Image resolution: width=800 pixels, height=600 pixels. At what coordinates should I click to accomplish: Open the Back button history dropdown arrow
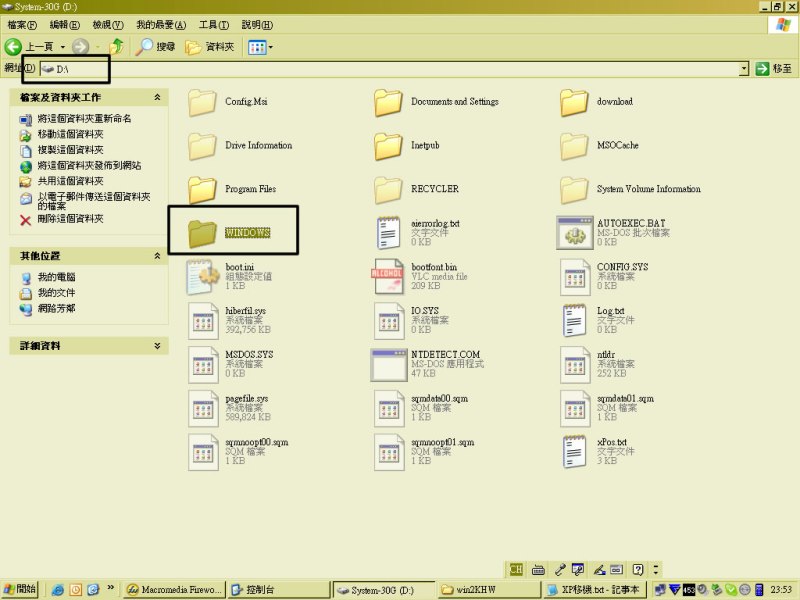(x=63, y=47)
